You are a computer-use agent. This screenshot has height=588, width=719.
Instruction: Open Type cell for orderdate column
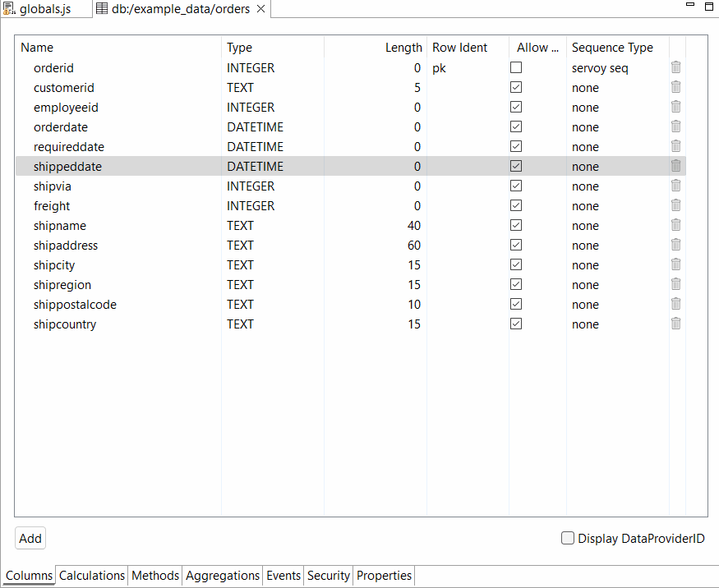click(x=271, y=127)
